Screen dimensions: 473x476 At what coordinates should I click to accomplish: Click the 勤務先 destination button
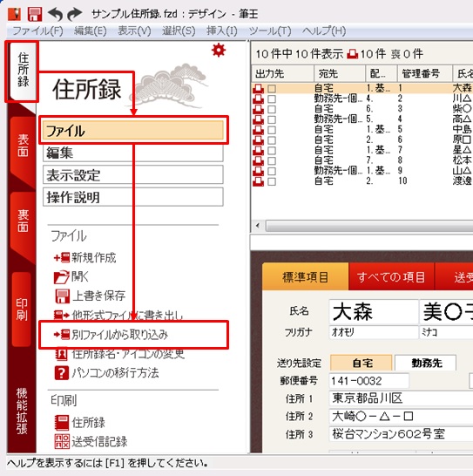click(425, 363)
